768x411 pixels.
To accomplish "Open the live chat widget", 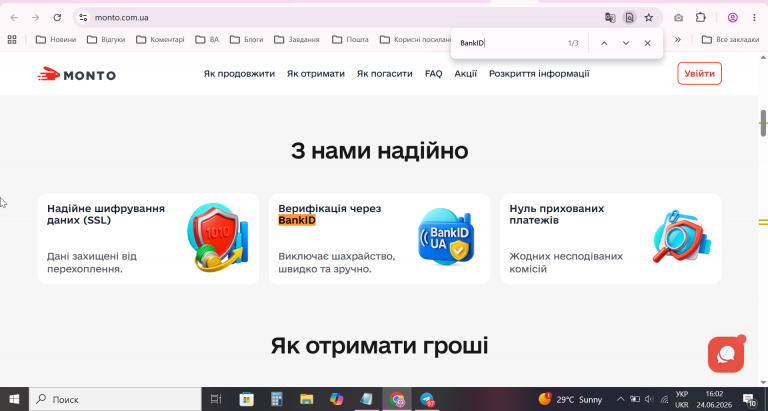I will point(726,355).
